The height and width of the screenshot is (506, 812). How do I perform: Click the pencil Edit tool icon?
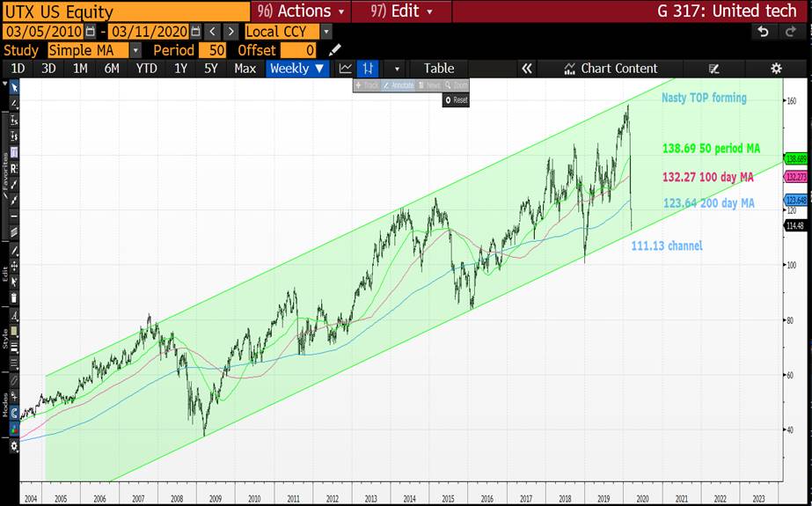pos(14,251)
